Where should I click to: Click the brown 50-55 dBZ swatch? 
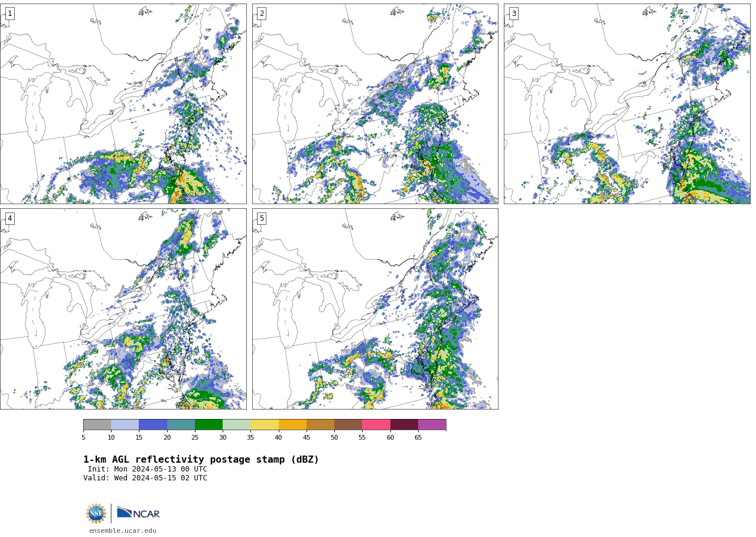348,425
